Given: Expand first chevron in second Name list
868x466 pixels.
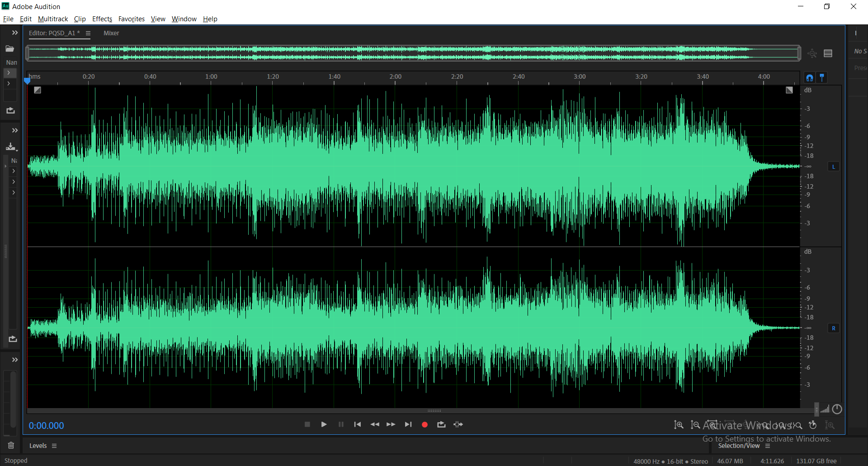Looking at the screenshot, I should [x=14, y=171].
